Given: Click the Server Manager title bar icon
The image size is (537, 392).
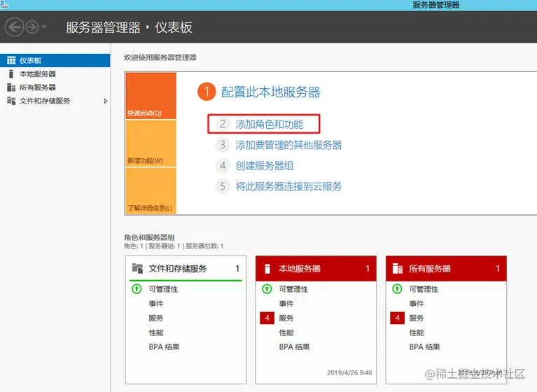Looking at the screenshot, I should (x=4, y=4).
